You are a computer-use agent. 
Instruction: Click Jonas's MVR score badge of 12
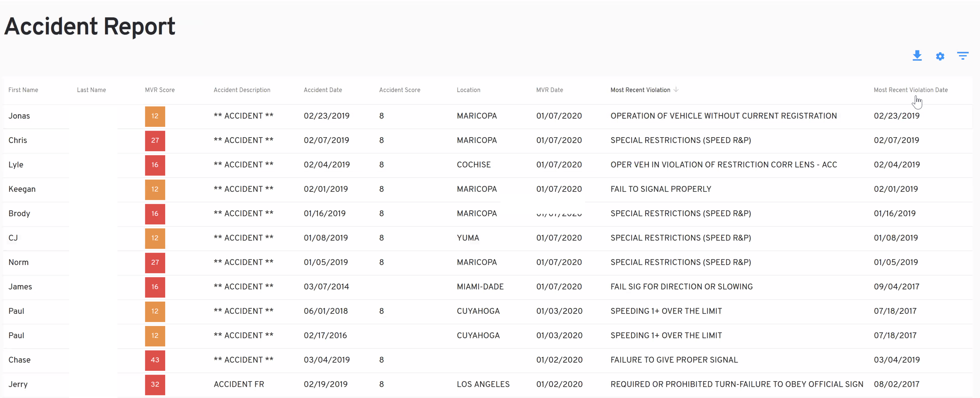coord(155,116)
